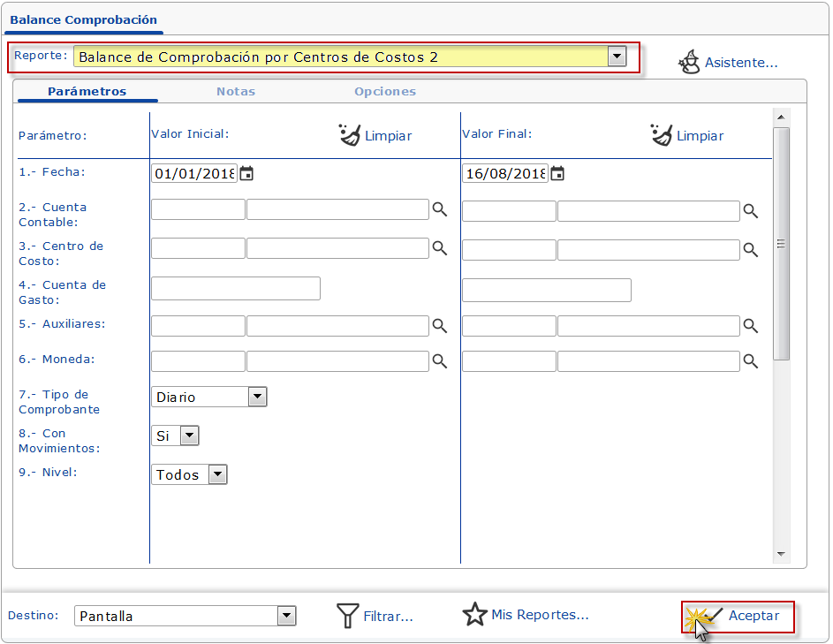833x644 pixels.
Task: Open calendar picker for initial Fecha
Action: point(246,173)
